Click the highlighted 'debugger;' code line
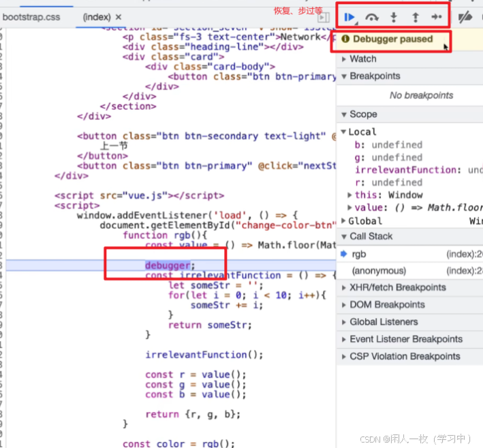Screen dimensions: 483x448 [x=170, y=266]
